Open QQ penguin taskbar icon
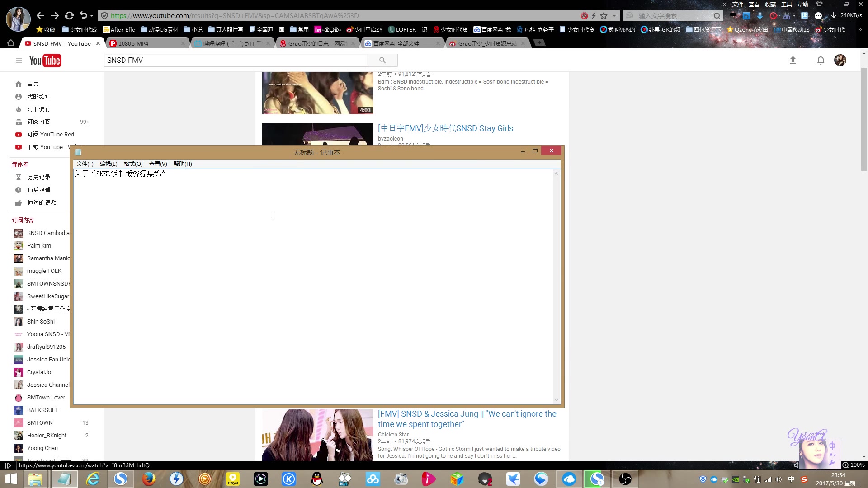 (317, 479)
